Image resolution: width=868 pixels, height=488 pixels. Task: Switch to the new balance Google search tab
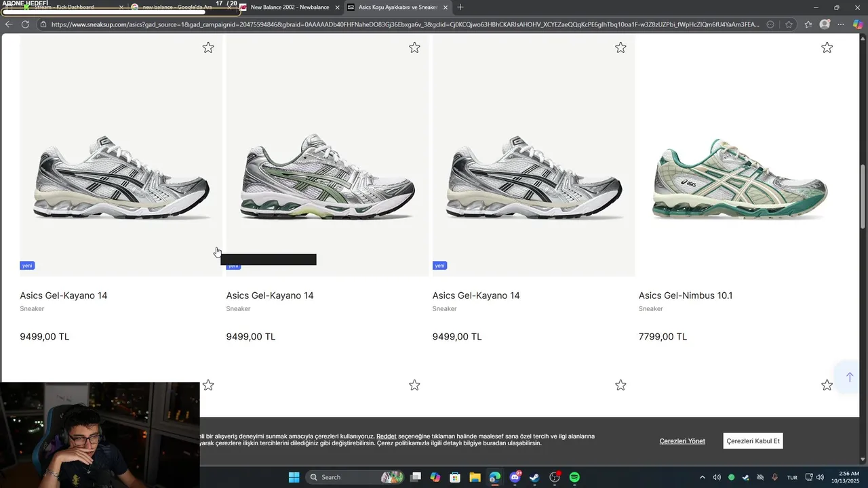click(182, 7)
